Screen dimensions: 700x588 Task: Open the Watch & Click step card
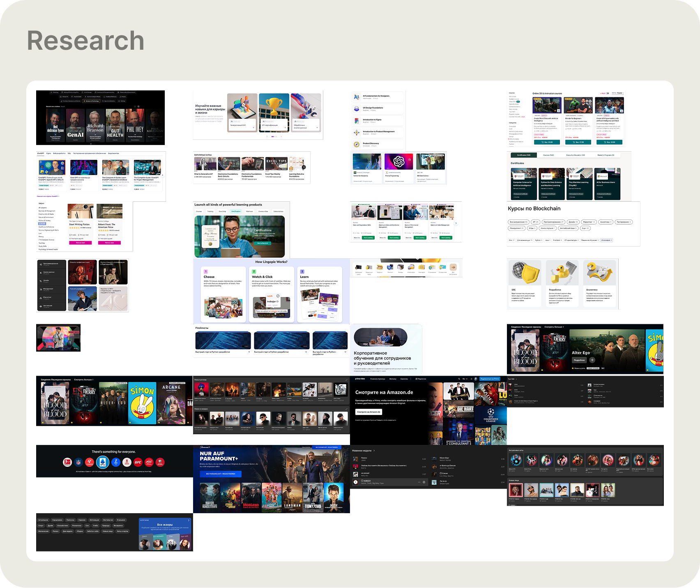[x=272, y=295]
